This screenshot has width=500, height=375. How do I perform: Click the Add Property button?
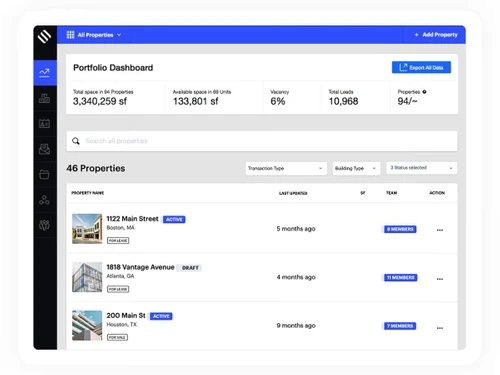click(436, 35)
